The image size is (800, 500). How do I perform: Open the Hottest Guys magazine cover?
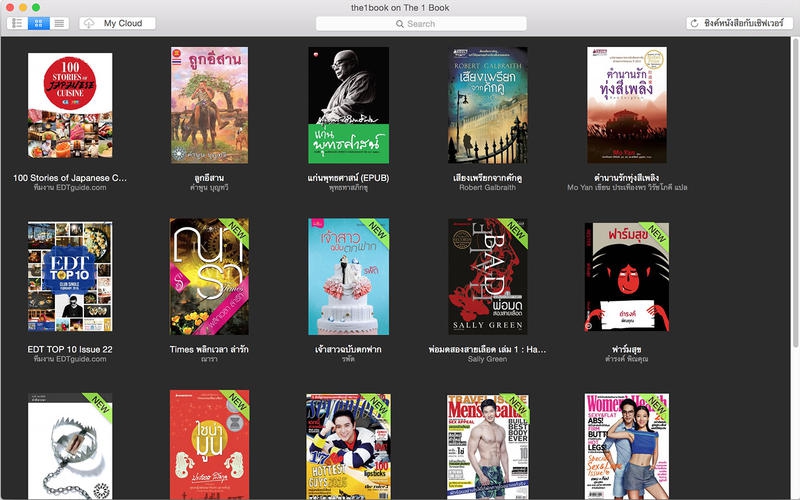[x=348, y=446]
